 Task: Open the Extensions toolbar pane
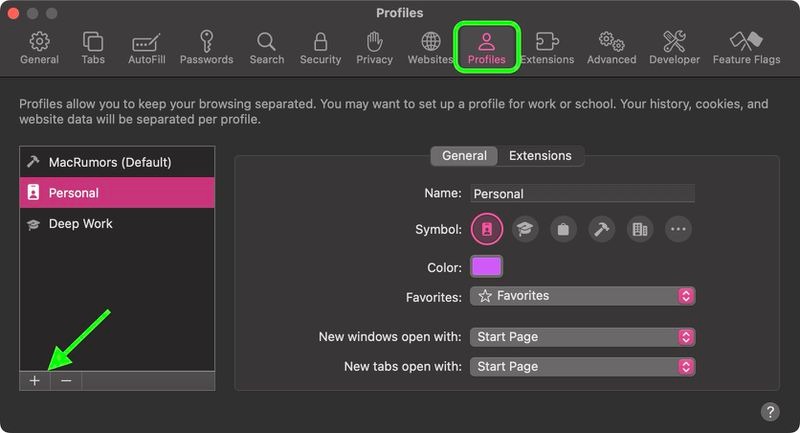[547, 48]
